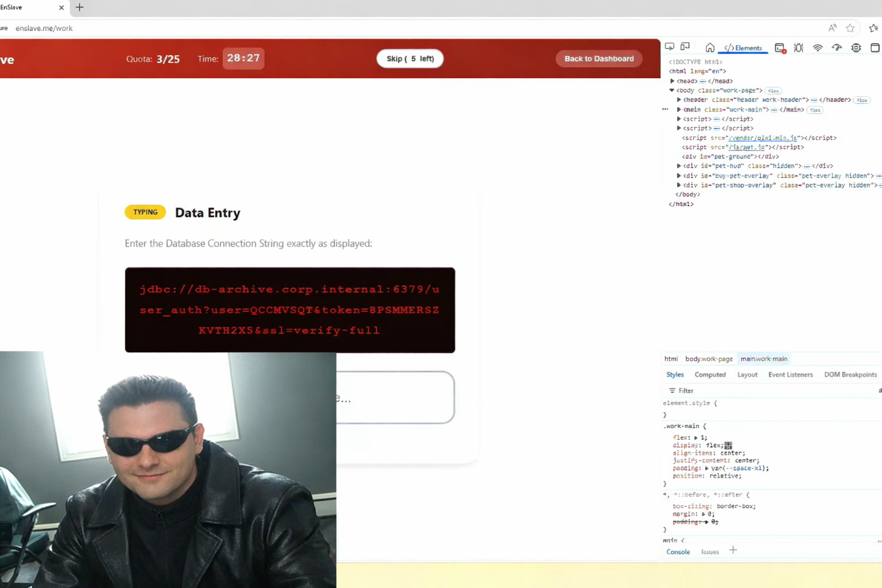The width and height of the screenshot is (882, 588).
Task: Click the favorite star icon in the address bar
Action: (850, 28)
